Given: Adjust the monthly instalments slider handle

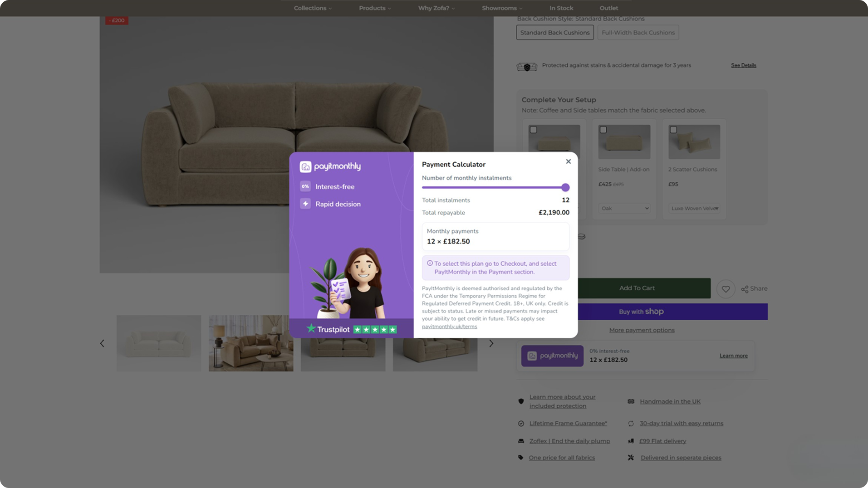Looking at the screenshot, I should (565, 187).
